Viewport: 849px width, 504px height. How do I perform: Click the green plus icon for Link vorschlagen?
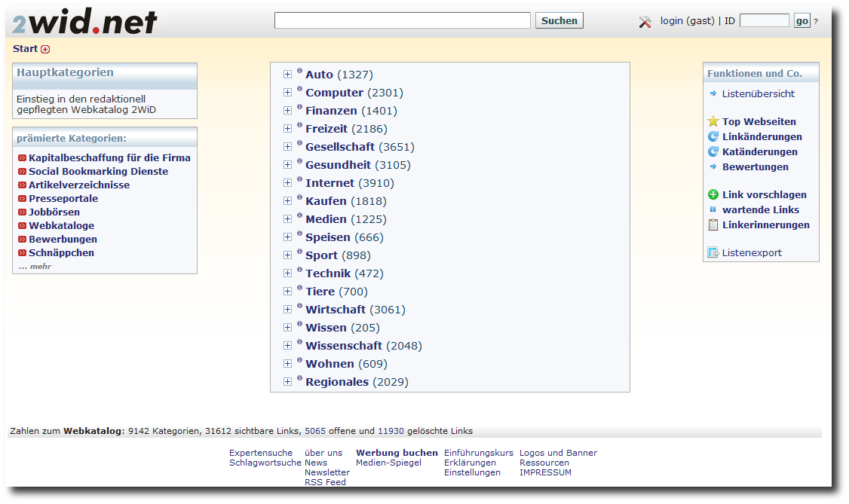point(713,194)
